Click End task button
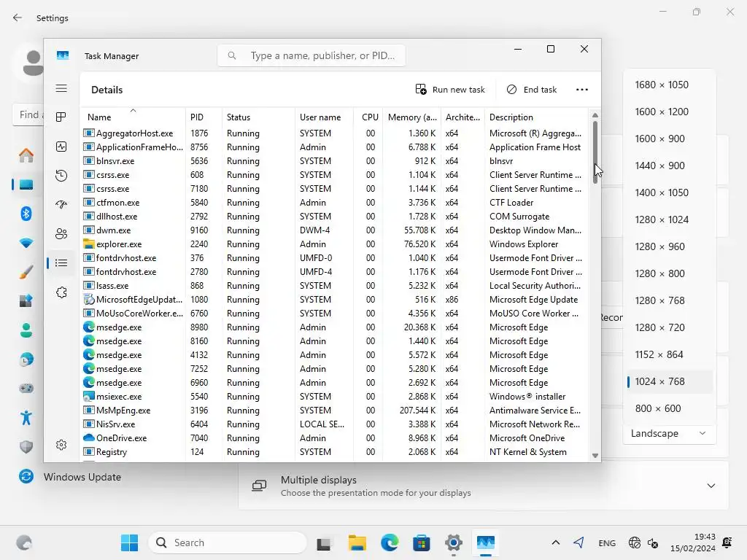The width and height of the screenshot is (747, 560). coord(532,90)
